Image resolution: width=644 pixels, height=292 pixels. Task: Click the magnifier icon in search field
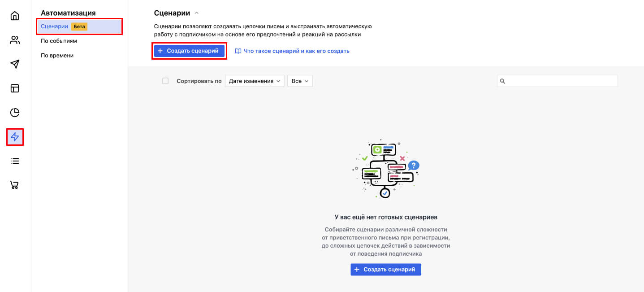[x=503, y=81]
